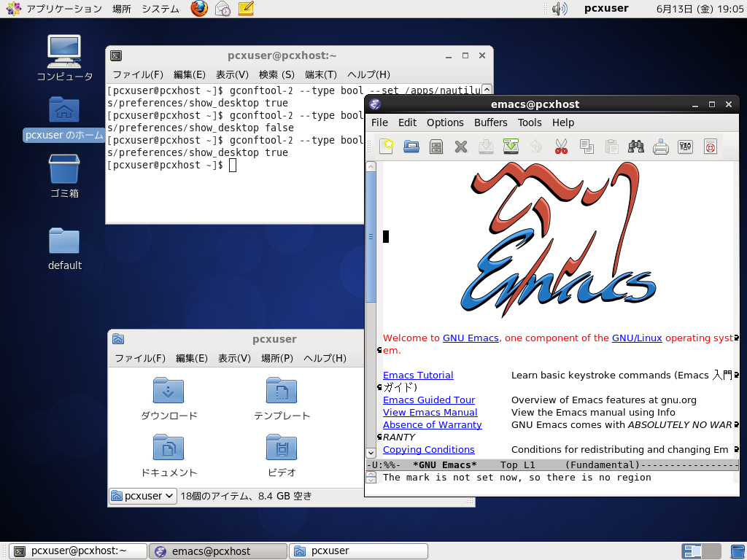Select the trash can desktop icon
The height and width of the screenshot is (560, 747).
point(64,176)
